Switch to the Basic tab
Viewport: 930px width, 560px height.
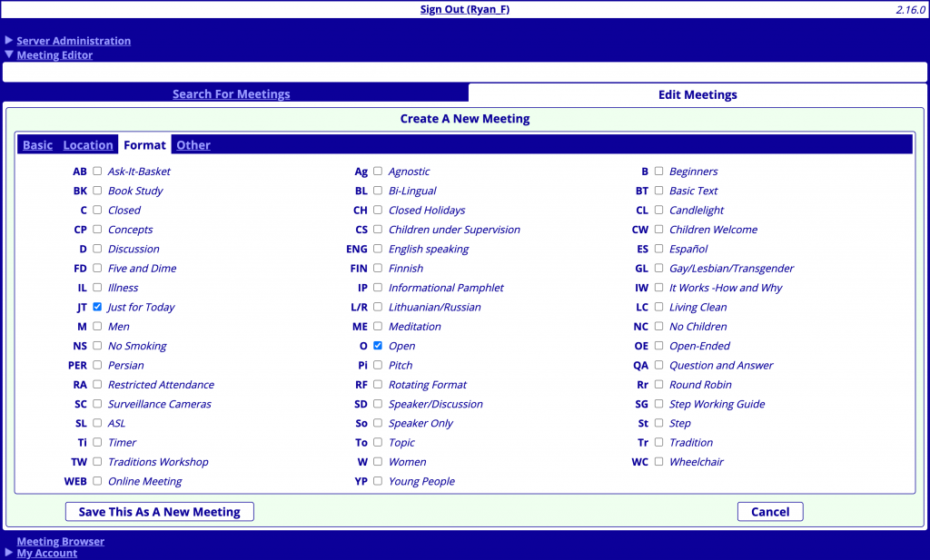(37, 145)
